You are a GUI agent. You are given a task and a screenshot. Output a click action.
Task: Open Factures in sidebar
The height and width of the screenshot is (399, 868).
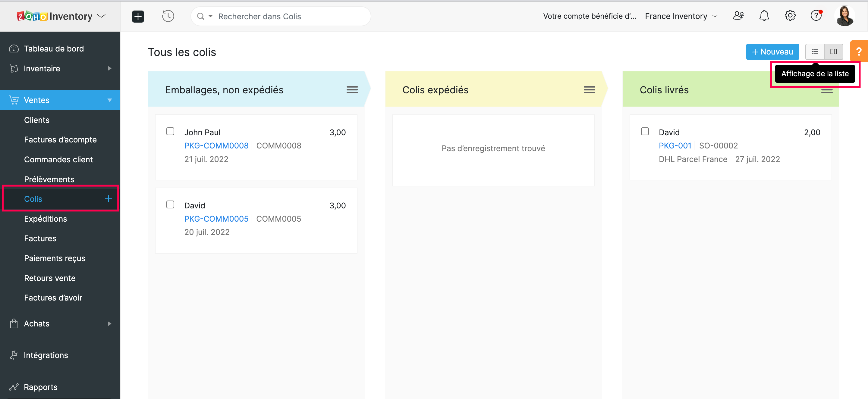[40, 238]
